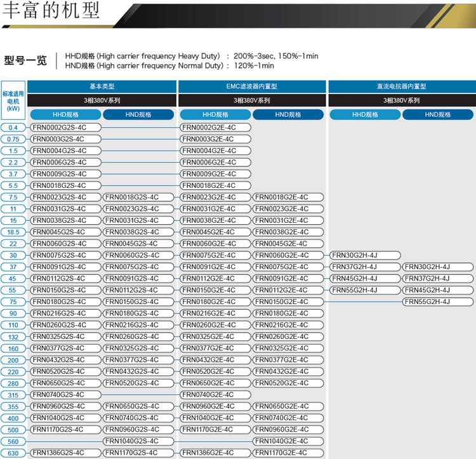
Task: Click HHD规格 pill under 基本类型
Action: pos(65,114)
